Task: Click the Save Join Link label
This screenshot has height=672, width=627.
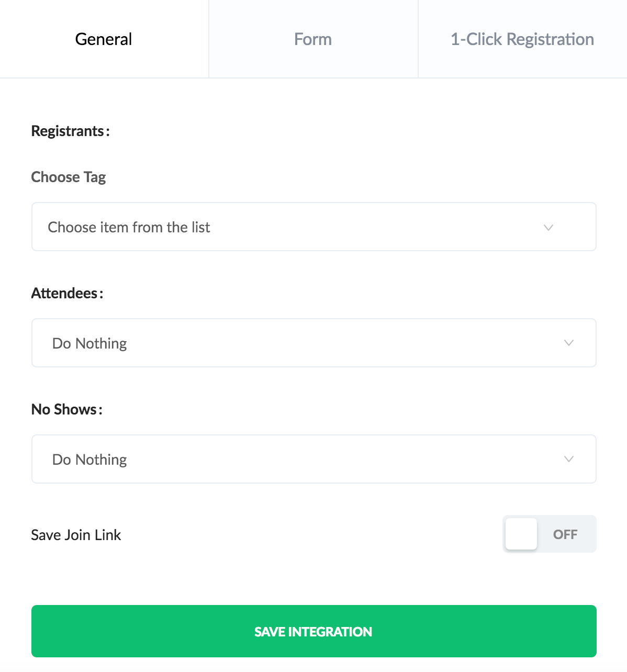Action: [x=76, y=535]
